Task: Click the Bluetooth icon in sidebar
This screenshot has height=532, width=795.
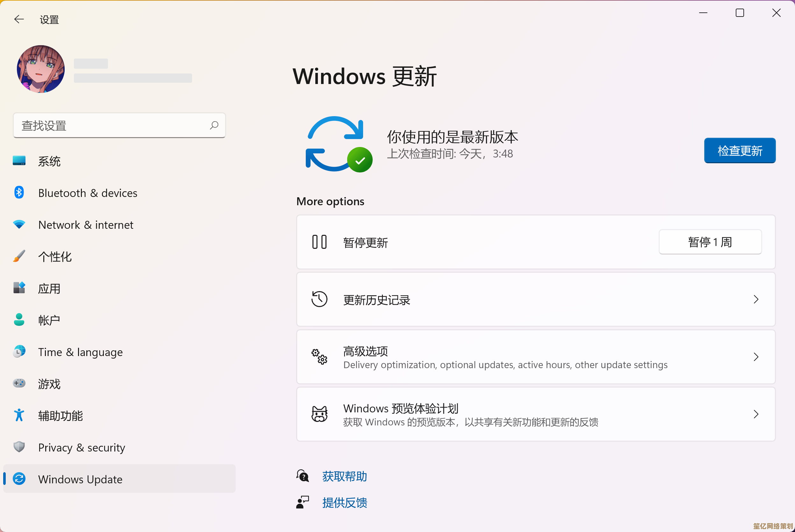Action: coord(19,193)
